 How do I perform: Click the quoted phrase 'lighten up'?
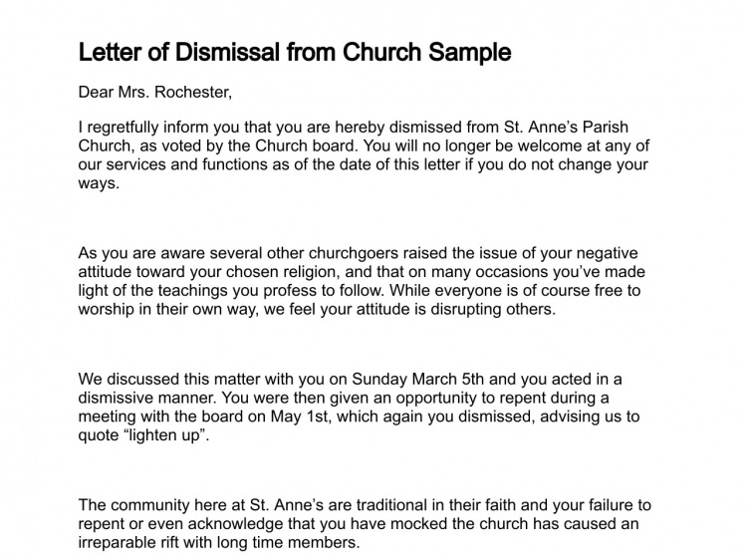166,436
